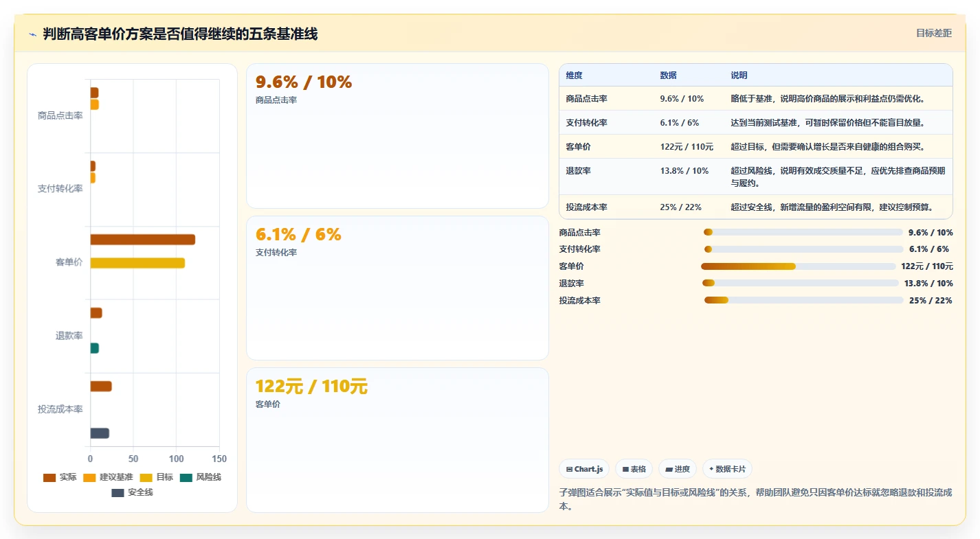The width and height of the screenshot is (980, 539).
Task: Click the x-axis tick label 150
Action: [219, 459]
